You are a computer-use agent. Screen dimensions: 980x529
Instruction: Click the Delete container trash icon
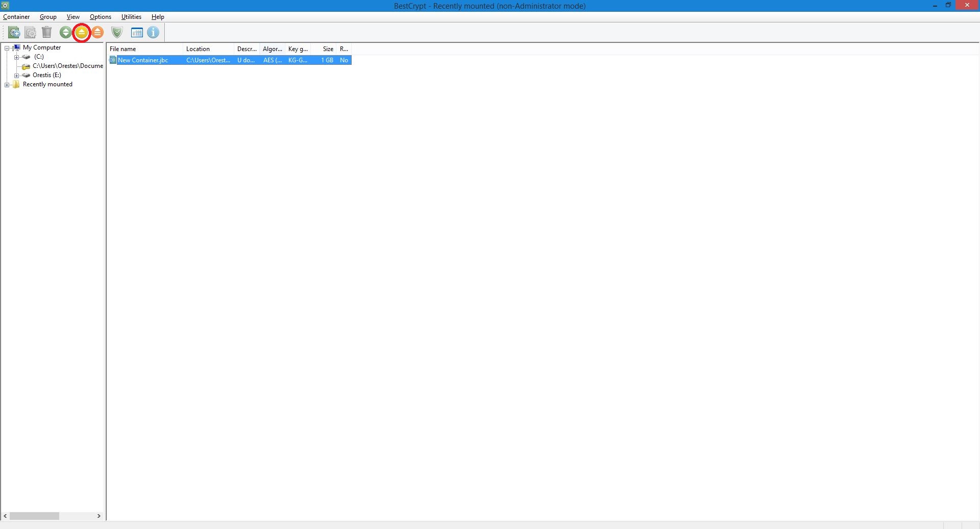[47, 33]
